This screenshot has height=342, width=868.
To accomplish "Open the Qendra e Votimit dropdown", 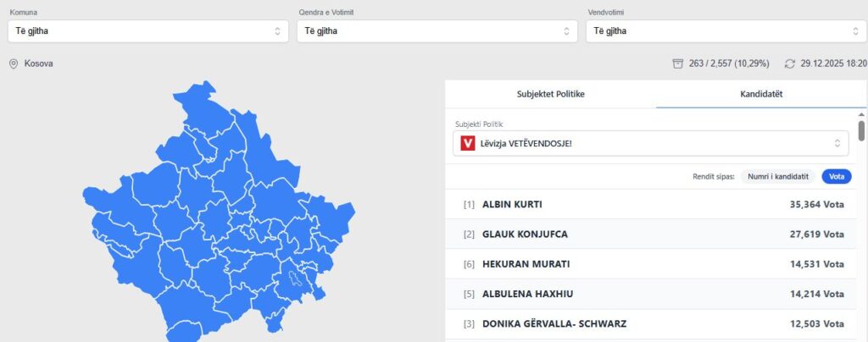I will tap(436, 31).
